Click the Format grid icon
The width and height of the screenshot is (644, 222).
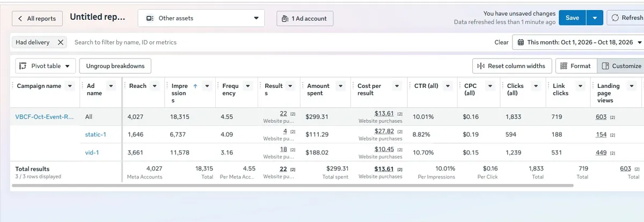(x=563, y=66)
